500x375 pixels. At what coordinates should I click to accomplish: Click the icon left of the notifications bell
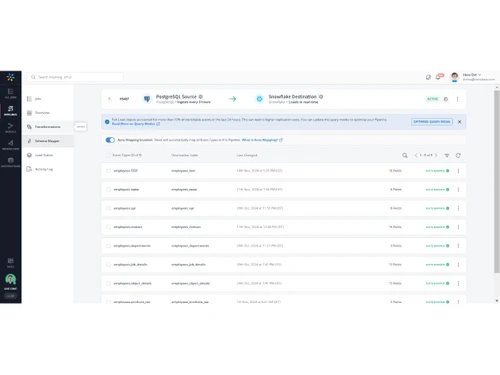tap(428, 77)
